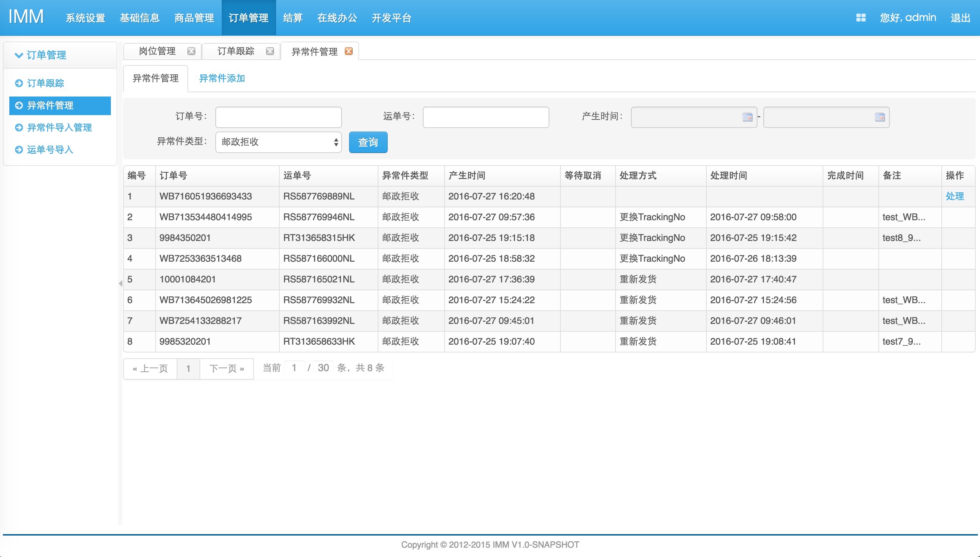980x557 pixels.
Task: Collapse the sidebar using the splitter arrow
Action: click(120, 284)
